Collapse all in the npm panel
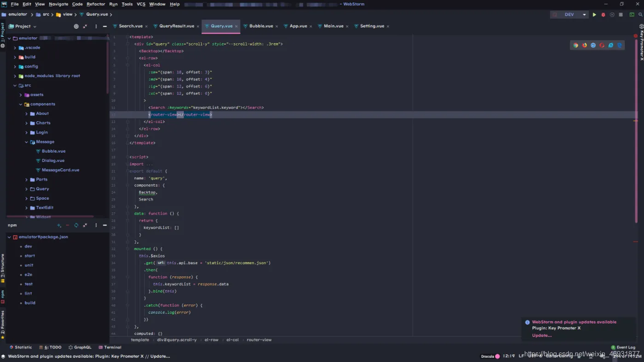 (x=85, y=225)
